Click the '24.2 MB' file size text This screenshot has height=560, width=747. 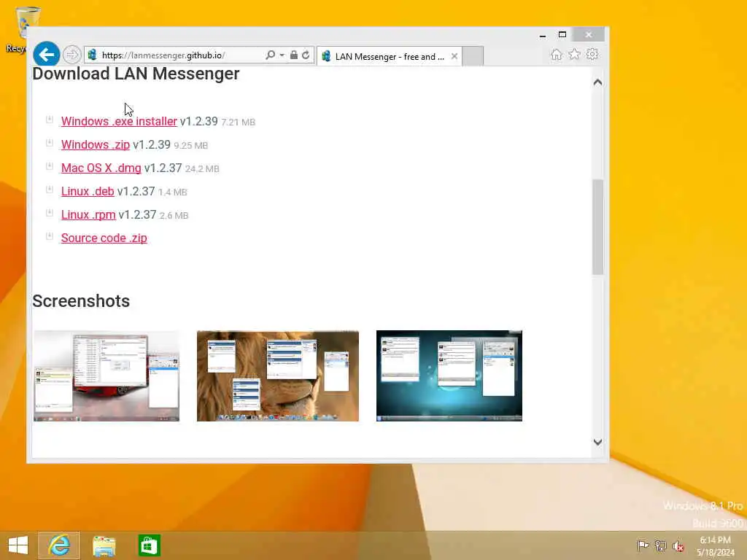tap(202, 169)
